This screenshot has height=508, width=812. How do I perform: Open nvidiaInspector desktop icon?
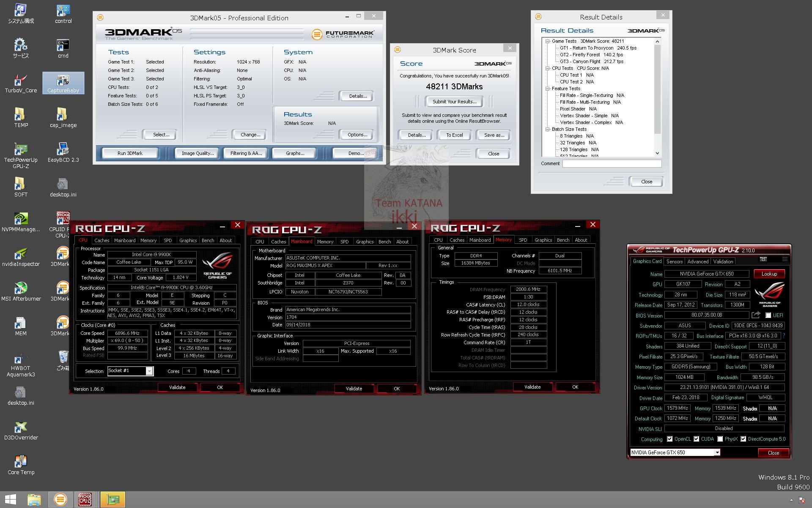click(x=21, y=257)
